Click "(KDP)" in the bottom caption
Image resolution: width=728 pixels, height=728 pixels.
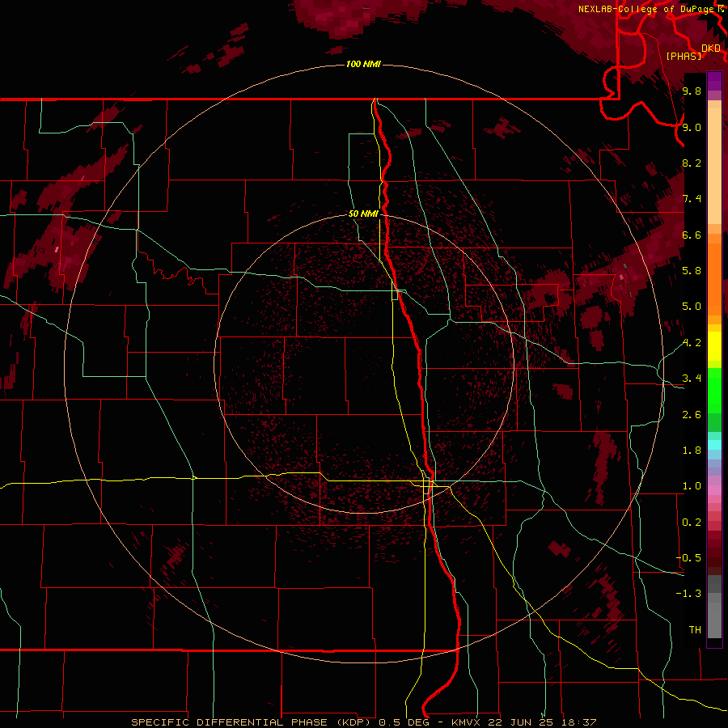(x=355, y=722)
